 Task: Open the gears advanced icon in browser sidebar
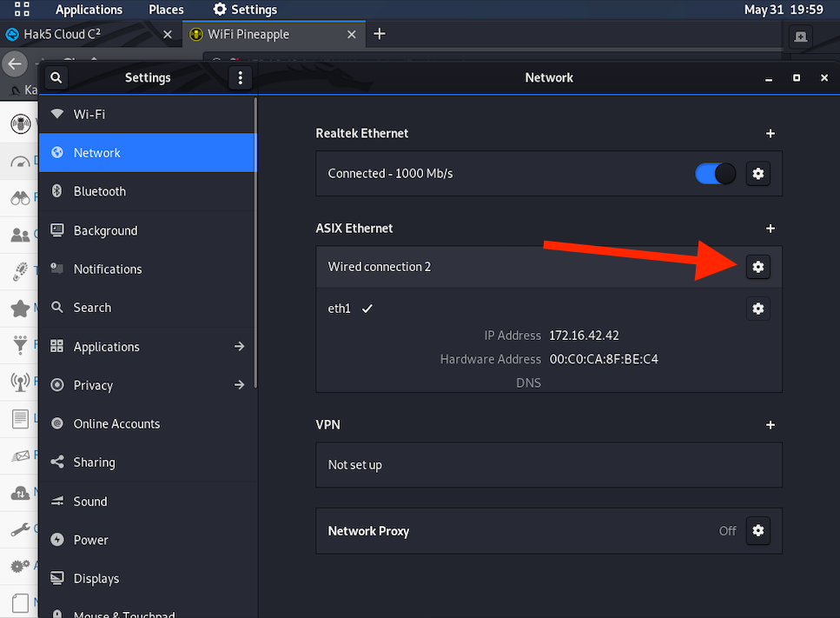tap(20, 566)
